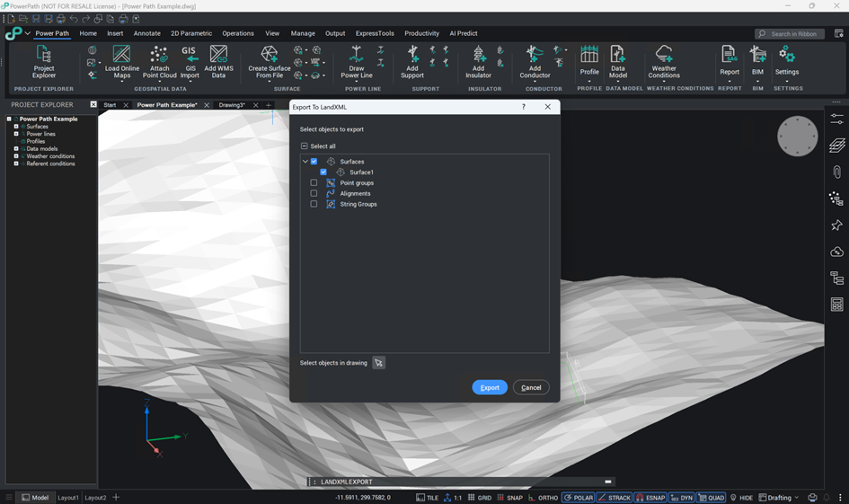Click the Project Explorer ribbon icon

[43, 56]
